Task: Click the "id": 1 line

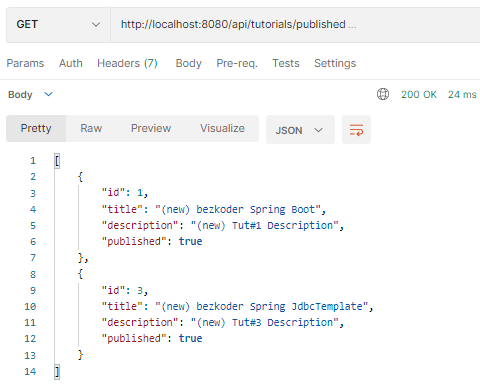Action: tap(125, 193)
